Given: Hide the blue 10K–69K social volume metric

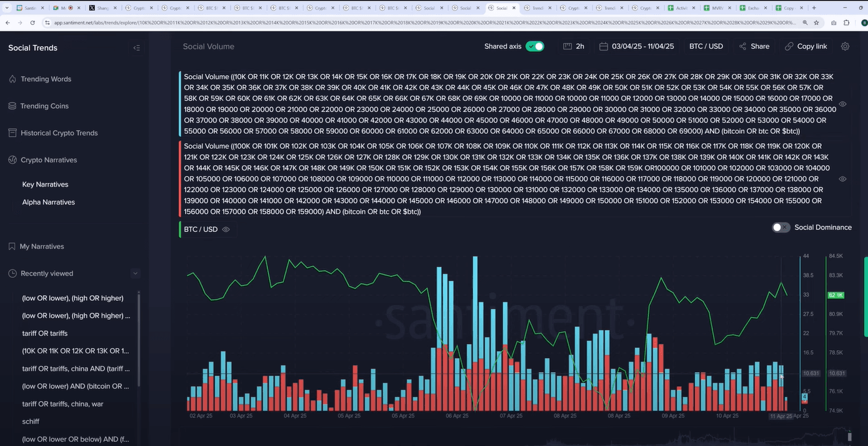Looking at the screenshot, I should tap(842, 104).
